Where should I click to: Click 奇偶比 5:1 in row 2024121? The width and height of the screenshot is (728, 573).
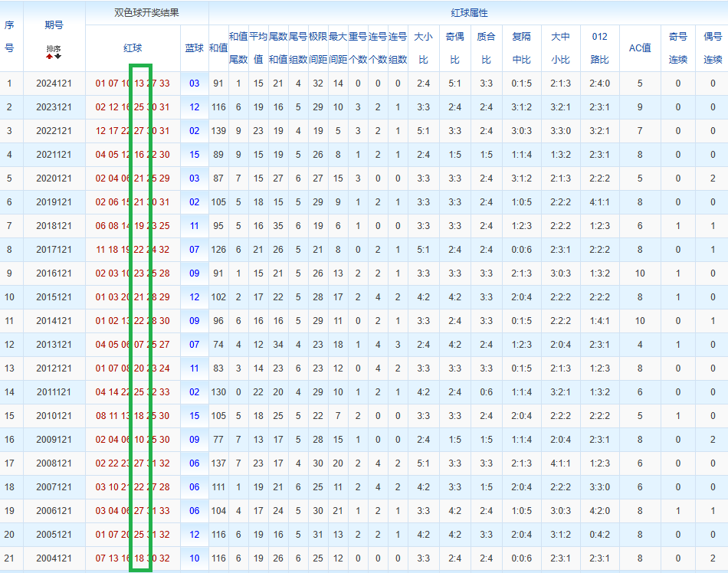tap(454, 83)
